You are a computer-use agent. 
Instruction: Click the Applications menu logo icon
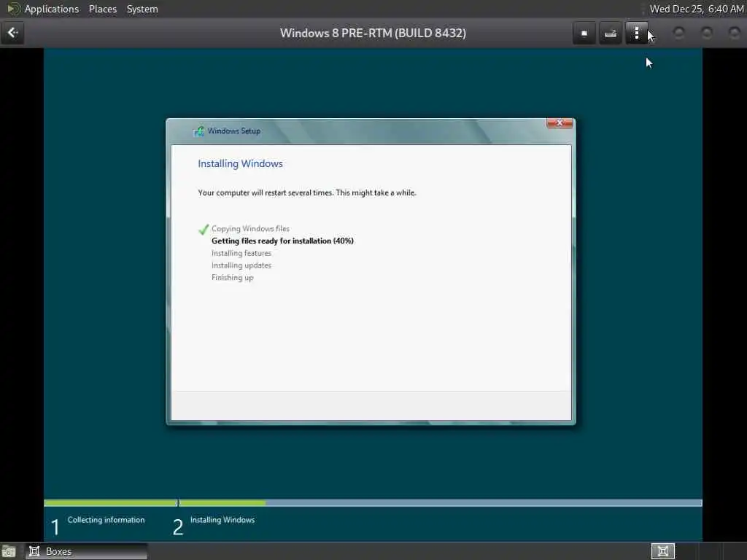coord(13,9)
